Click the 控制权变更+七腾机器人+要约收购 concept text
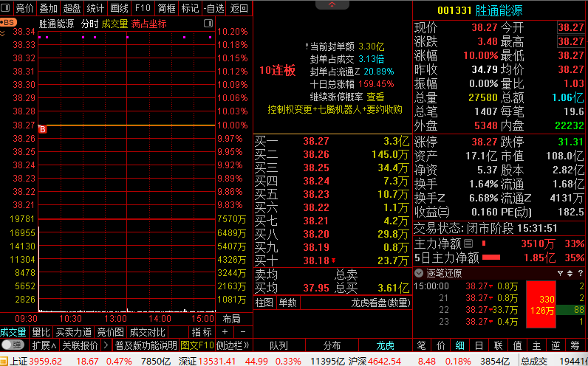Screen dimensions: 588x366 [x=335, y=109]
